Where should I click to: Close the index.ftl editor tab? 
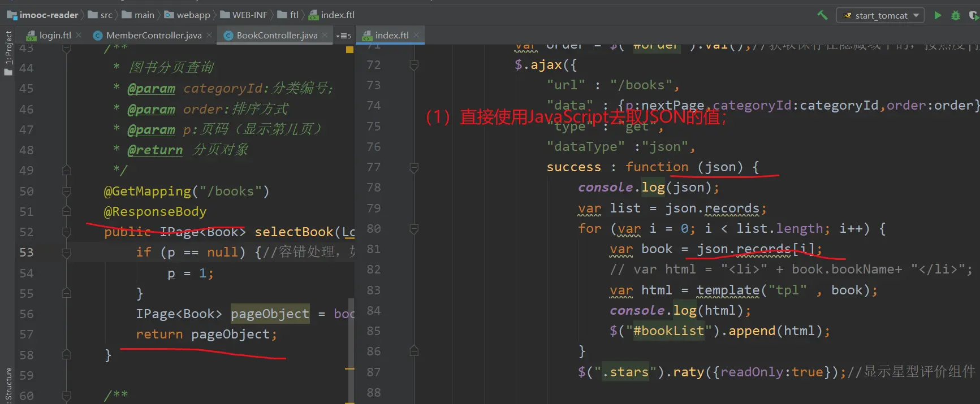click(417, 35)
